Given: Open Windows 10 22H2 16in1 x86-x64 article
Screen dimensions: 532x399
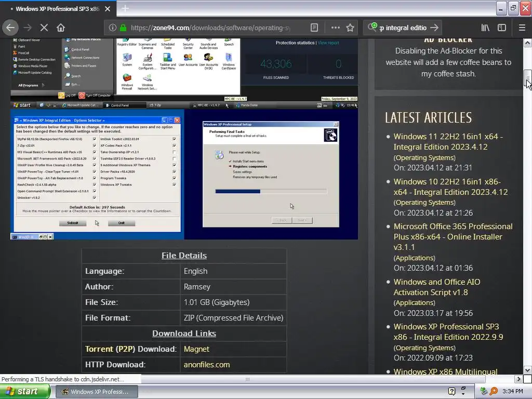Looking at the screenshot, I should [450, 187].
